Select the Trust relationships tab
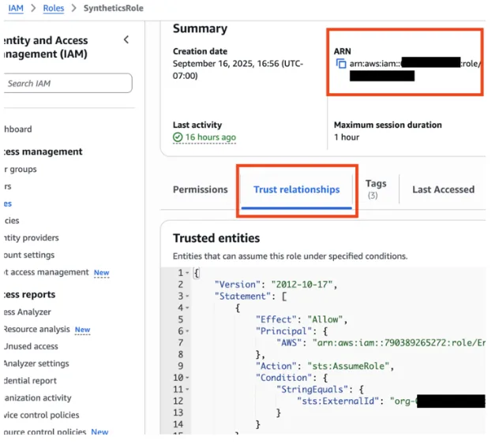This screenshot has height=448, width=499. coord(297,189)
